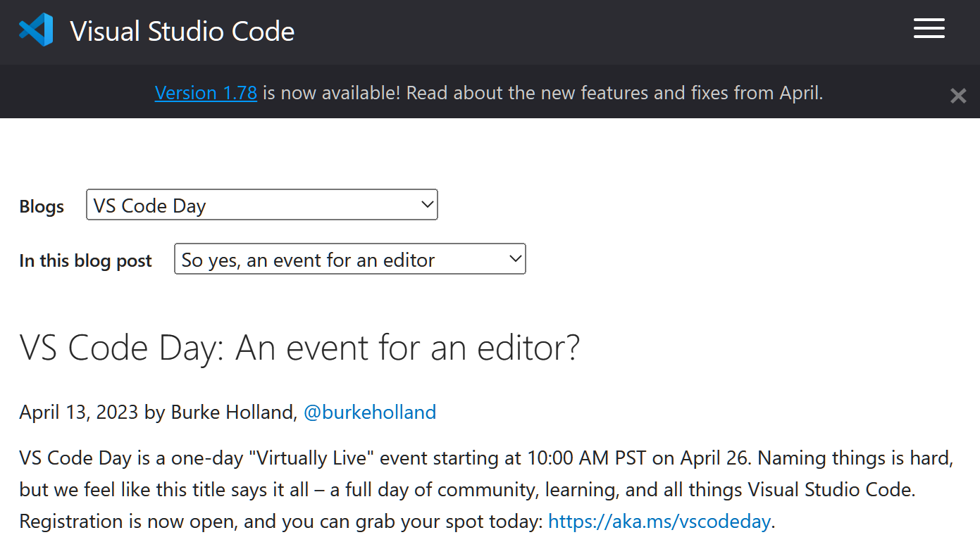This screenshot has width=980, height=542.
Task: Click the 'April 13, 2023' date text
Action: click(x=77, y=412)
